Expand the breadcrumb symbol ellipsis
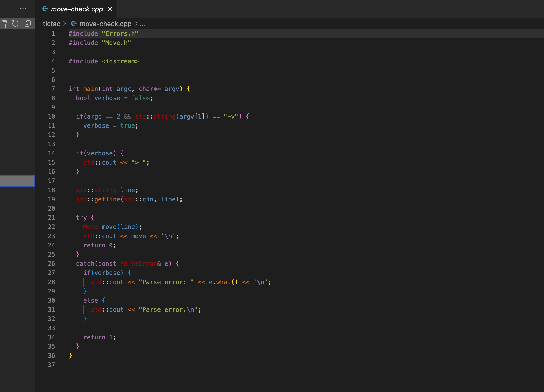The image size is (544, 392). pyautogui.click(x=143, y=24)
